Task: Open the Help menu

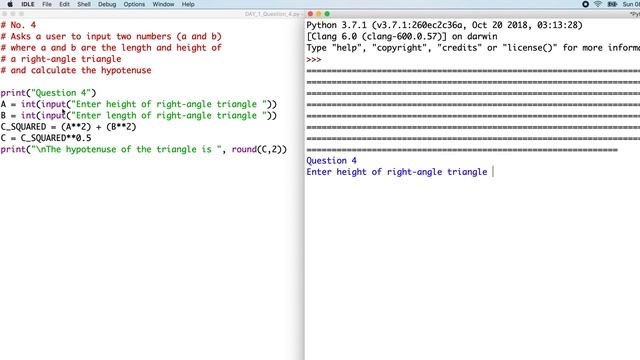Action: tap(188, 4)
